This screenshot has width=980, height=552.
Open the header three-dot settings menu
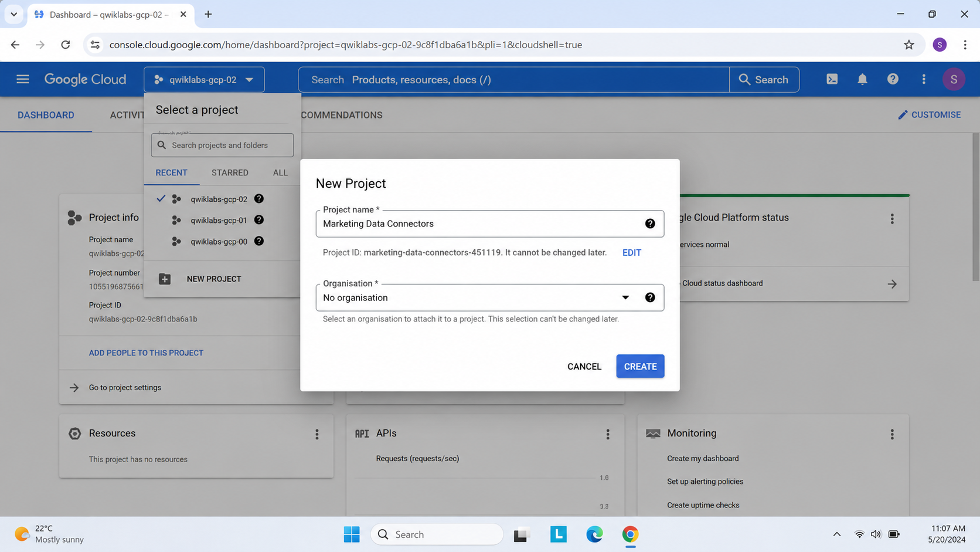[924, 79]
